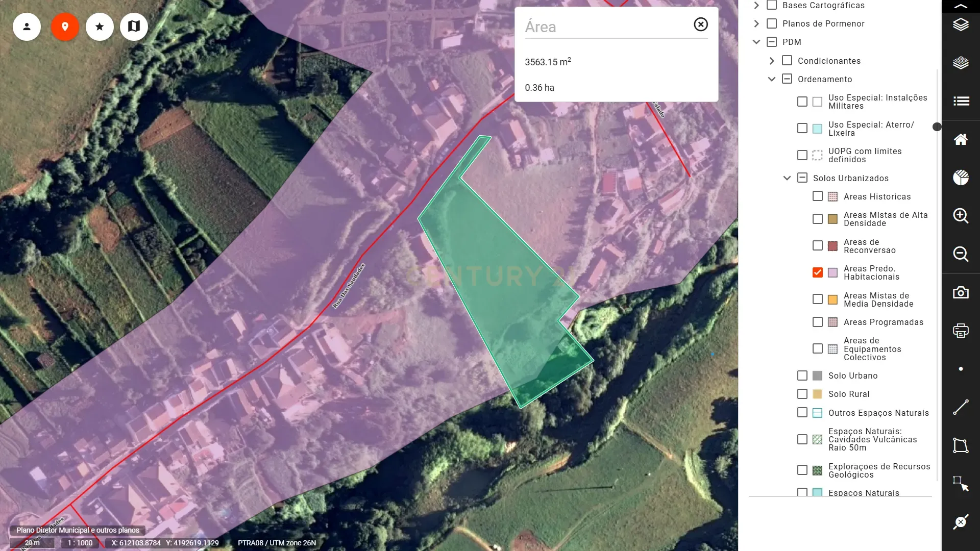Click the home extent icon
This screenshot has width=980, height=551.
[961, 139]
